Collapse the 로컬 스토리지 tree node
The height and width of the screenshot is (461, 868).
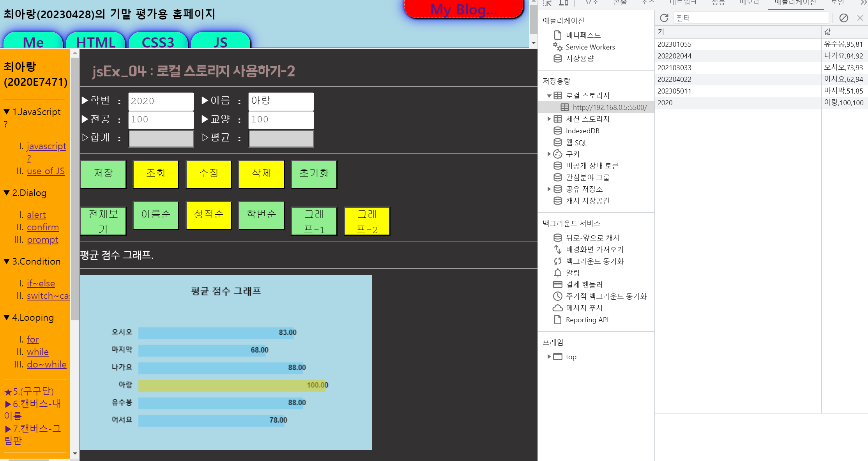(549, 96)
